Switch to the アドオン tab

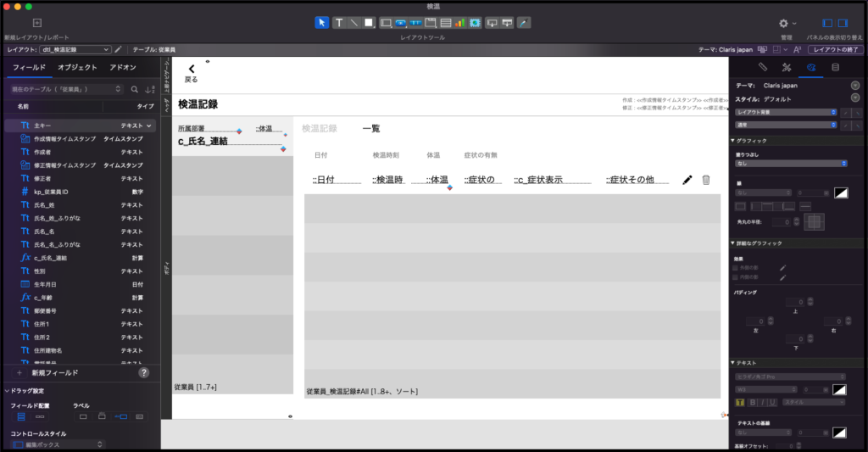[x=123, y=68]
